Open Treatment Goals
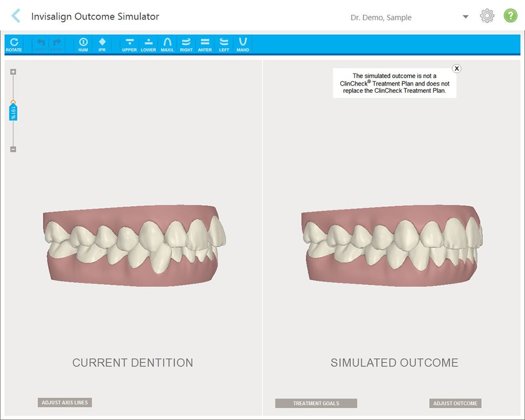The width and height of the screenshot is (525, 420). click(x=316, y=403)
